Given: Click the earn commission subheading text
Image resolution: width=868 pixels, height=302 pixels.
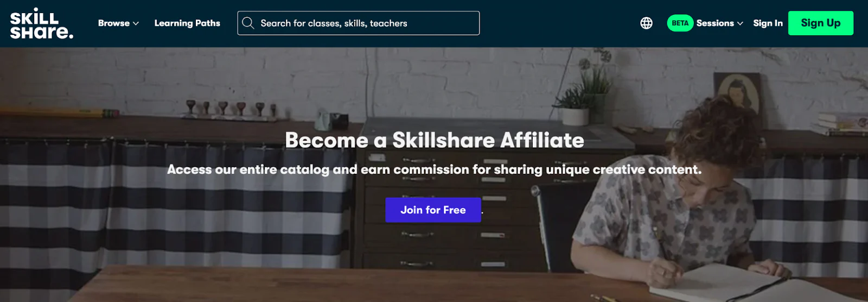Looking at the screenshot, I should click(x=434, y=169).
